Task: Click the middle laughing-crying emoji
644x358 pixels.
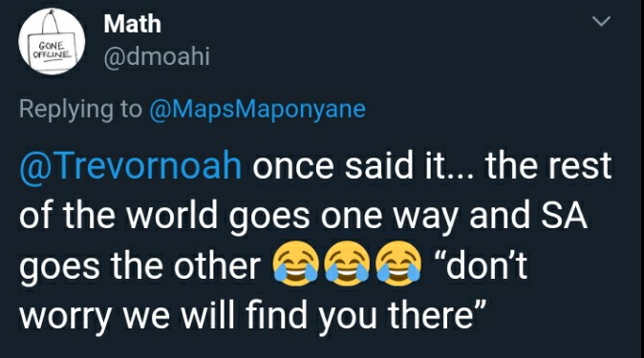Action: coord(347,263)
